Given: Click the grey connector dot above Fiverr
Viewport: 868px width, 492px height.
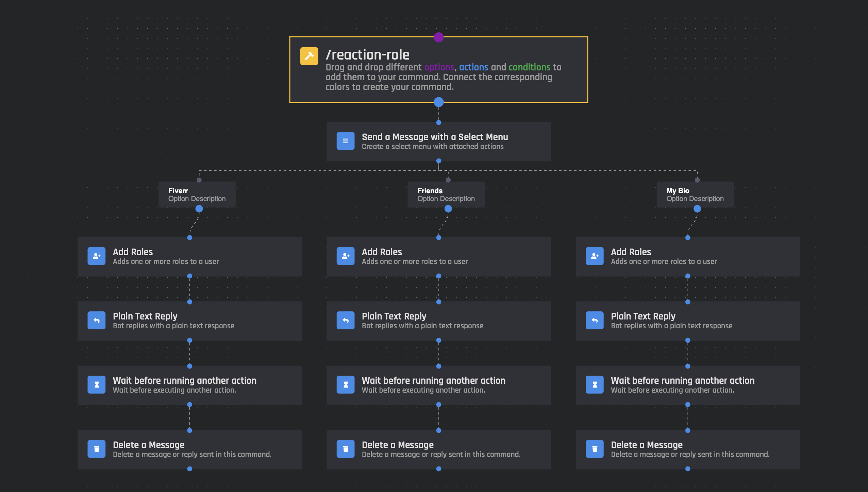Looking at the screenshot, I should pos(199,180).
